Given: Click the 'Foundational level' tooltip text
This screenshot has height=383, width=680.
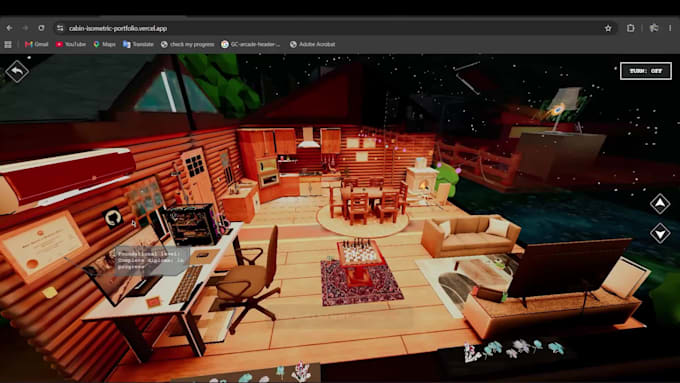Looking at the screenshot, I should [151, 260].
